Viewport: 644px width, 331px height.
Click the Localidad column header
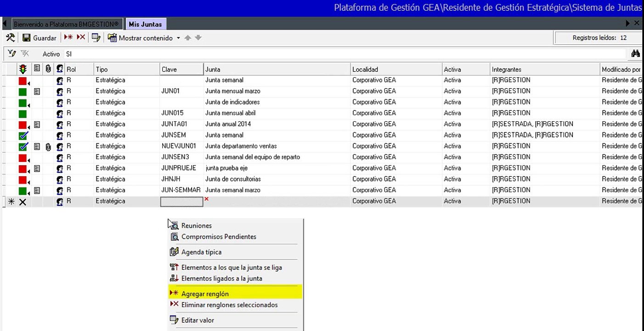click(x=396, y=69)
